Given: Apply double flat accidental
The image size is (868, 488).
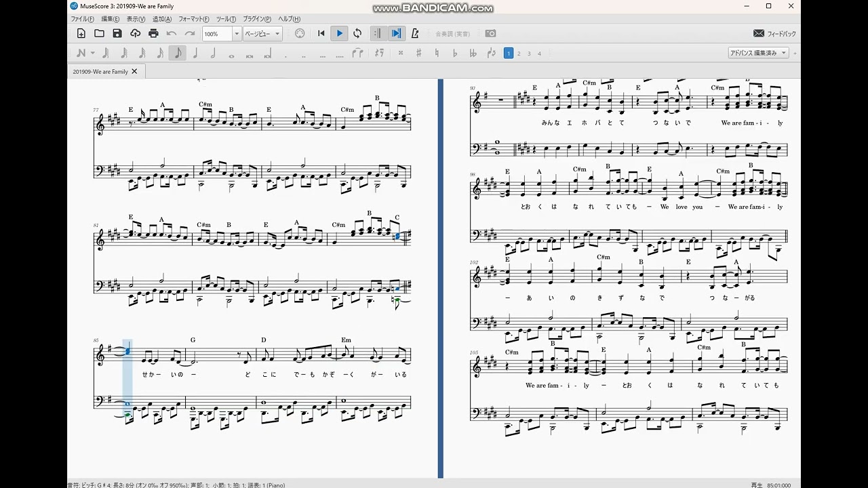Looking at the screenshot, I should tap(473, 53).
